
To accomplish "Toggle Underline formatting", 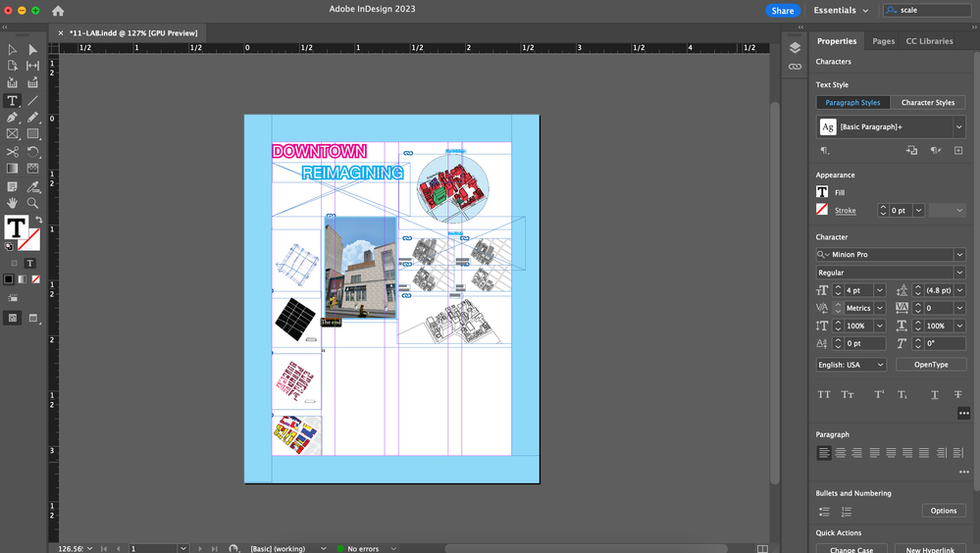I will pos(934,394).
